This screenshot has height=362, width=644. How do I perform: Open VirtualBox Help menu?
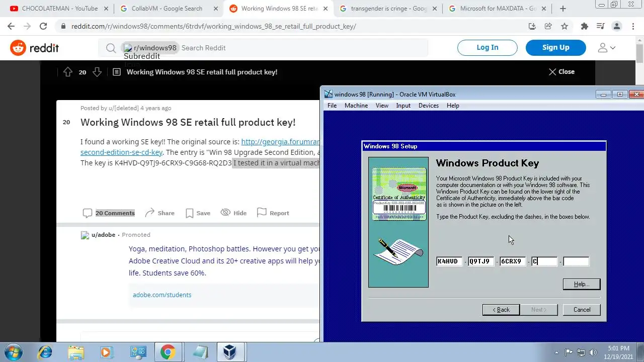(x=453, y=106)
